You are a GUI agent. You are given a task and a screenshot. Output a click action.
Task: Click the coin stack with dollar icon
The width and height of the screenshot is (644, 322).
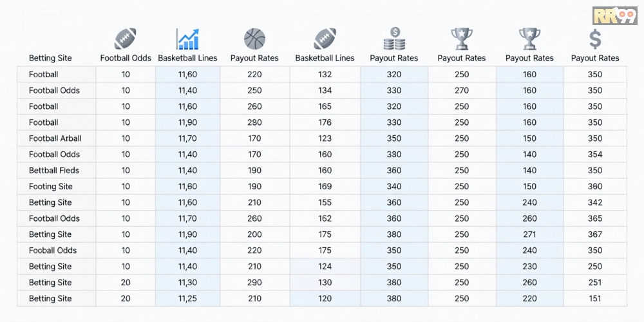[394, 39]
